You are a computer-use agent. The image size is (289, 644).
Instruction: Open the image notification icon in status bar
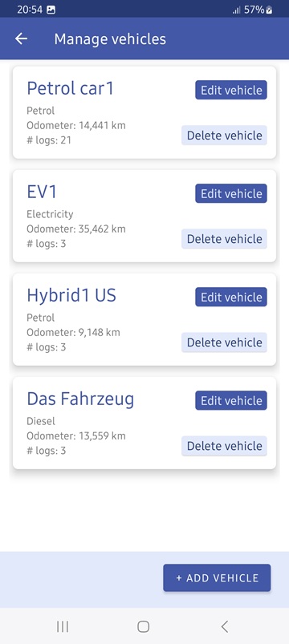pyautogui.click(x=51, y=10)
